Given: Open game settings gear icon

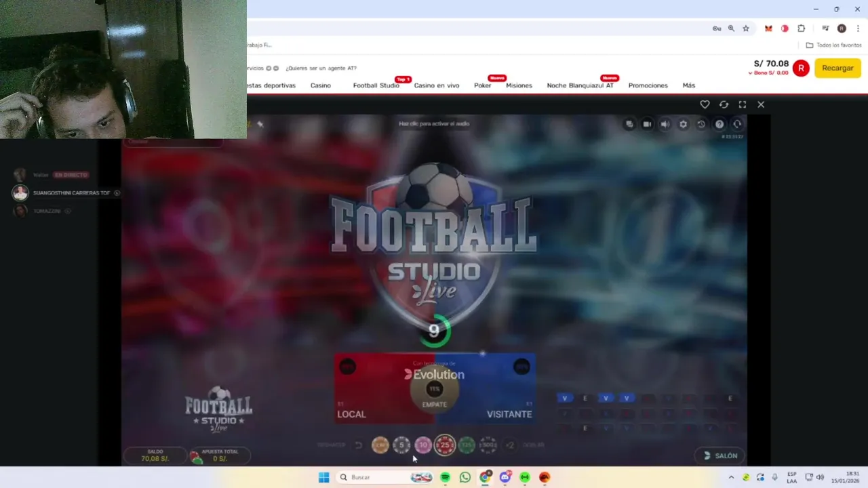Looking at the screenshot, I should point(684,124).
